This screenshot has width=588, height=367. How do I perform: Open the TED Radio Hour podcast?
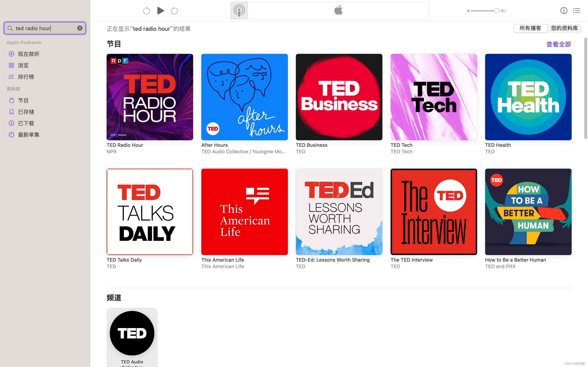[x=149, y=97]
